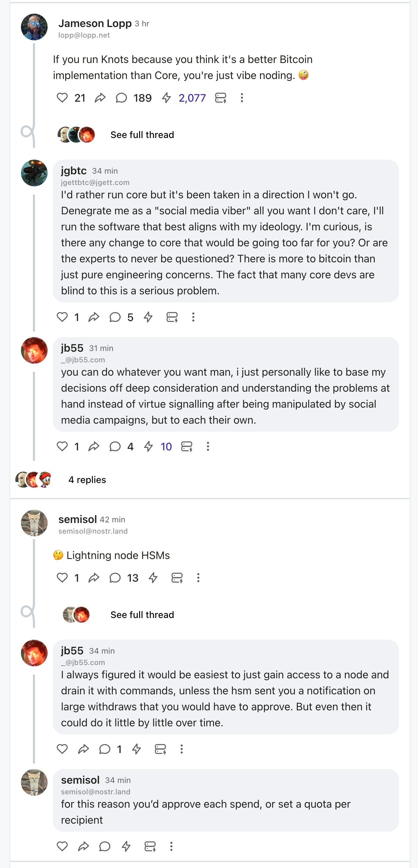Like semisol's Lightning node HSMs post
Screen dimensions: 418x868
click(x=62, y=578)
